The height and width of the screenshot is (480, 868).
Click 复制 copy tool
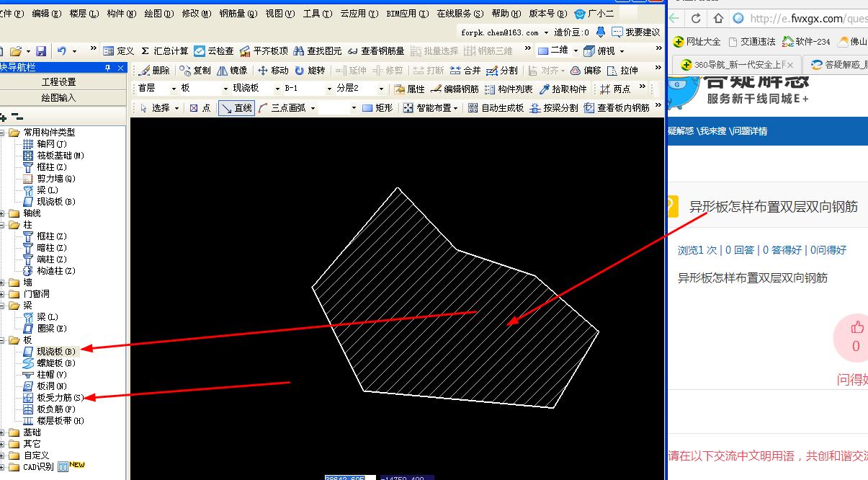[x=195, y=71]
